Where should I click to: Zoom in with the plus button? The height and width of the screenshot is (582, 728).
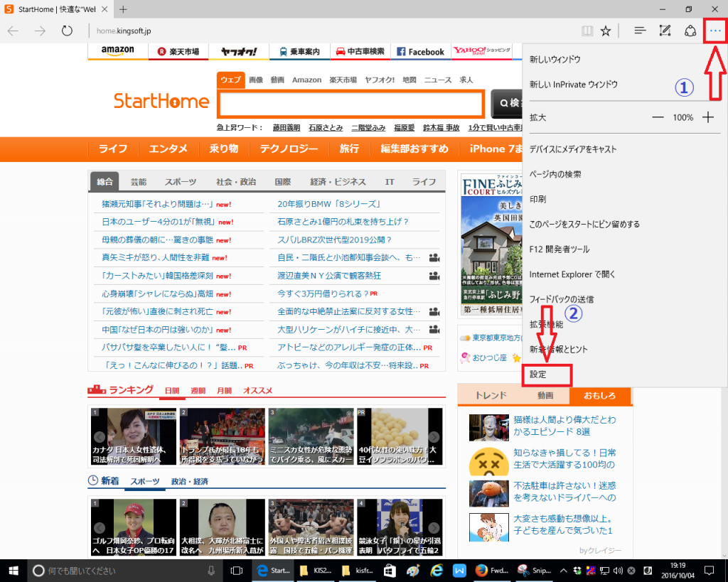coord(708,117)
